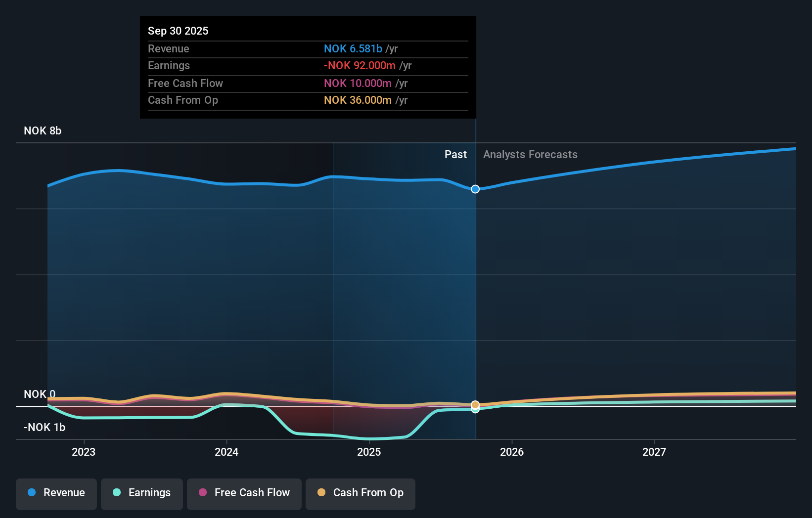Image resolution: width=812 pixels, height=518 pixels.
Task: Select the 2026 x-axis label
Action: [512, 452]
